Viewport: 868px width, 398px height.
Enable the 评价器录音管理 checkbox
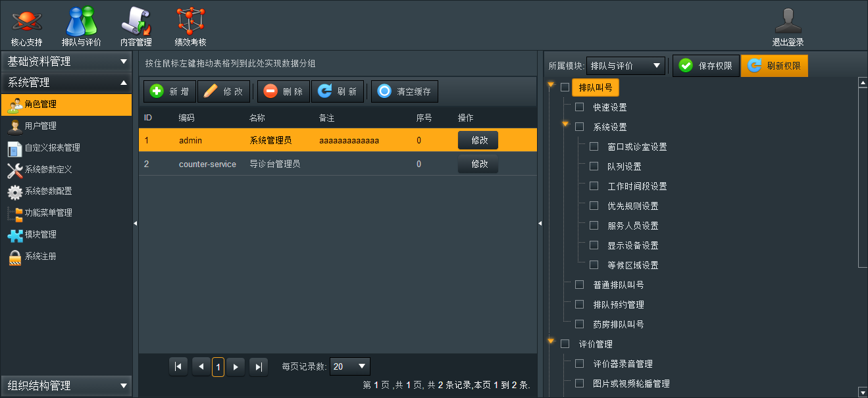click(580, 364)
